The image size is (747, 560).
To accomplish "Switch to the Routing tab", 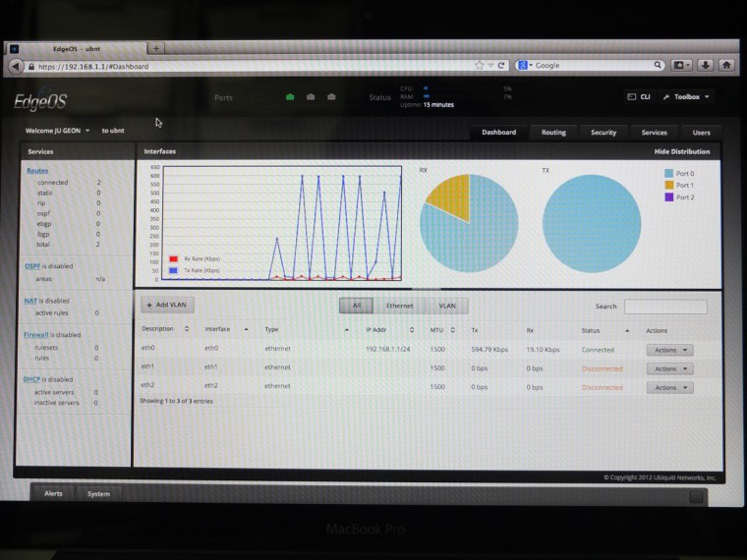I will click(x=553, y=133).
